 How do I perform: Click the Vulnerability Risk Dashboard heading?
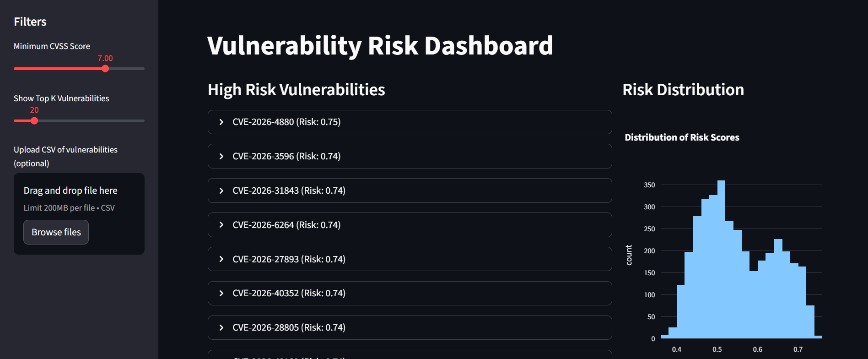pos(380,46)
